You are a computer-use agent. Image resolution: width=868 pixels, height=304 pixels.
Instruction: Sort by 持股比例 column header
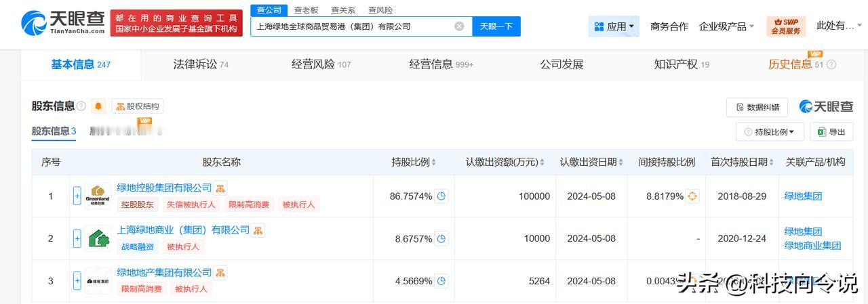(414, 162)
